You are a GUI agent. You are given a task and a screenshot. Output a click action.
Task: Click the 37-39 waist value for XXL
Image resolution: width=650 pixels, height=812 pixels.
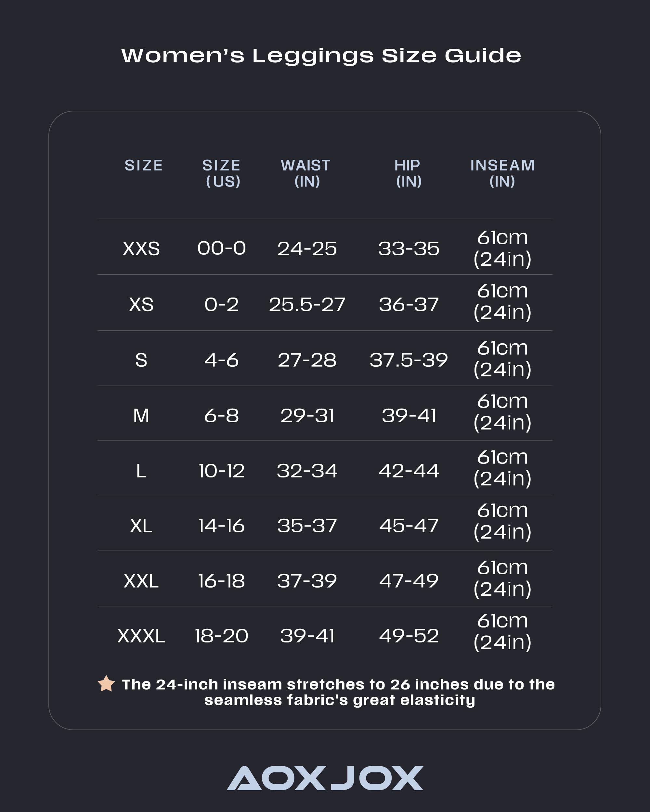click(x=307, y=581)
